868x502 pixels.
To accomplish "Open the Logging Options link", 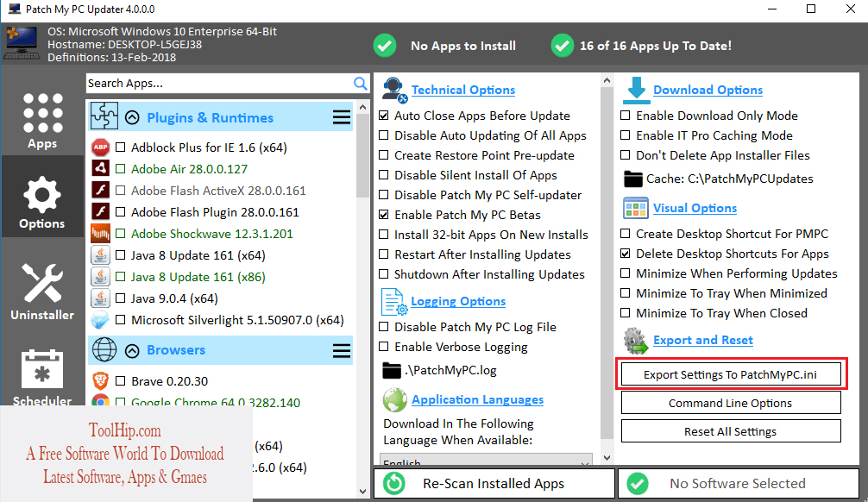I will [458, 302].
